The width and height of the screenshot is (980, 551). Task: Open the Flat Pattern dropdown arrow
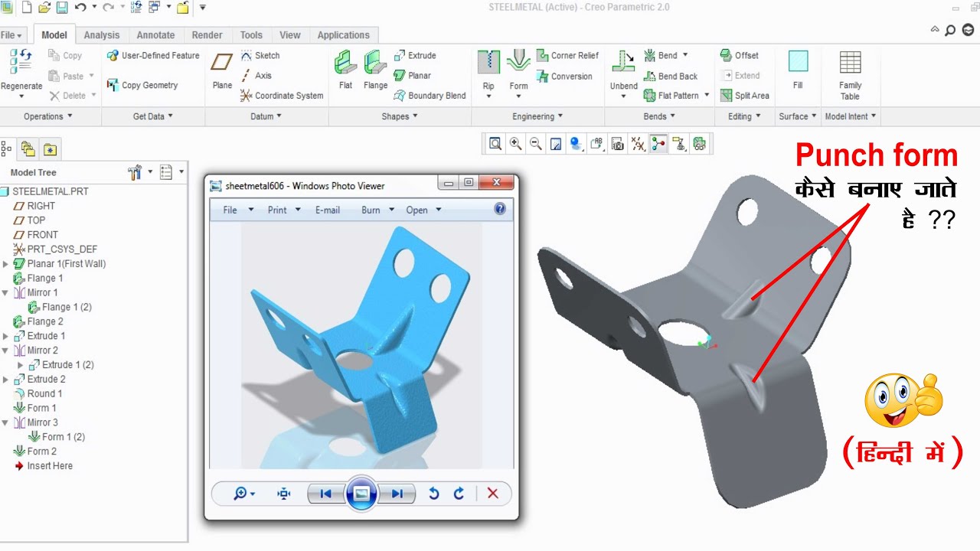707,96
